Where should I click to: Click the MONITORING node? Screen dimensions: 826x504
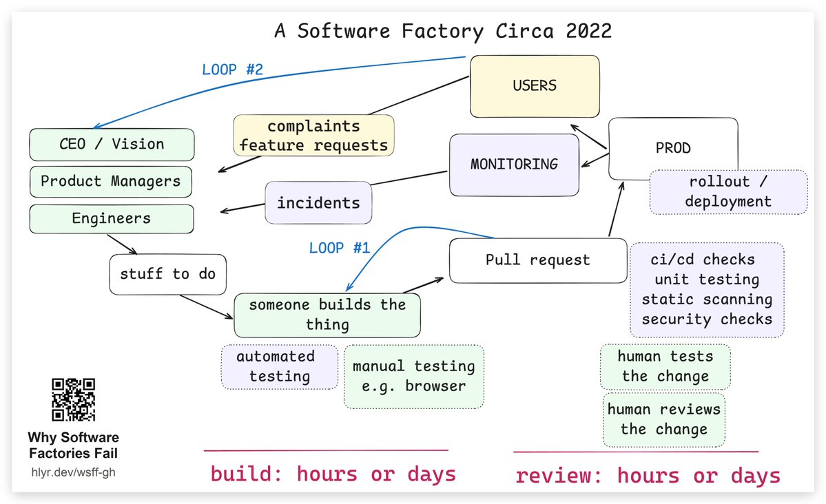click(x=514, y=165)
